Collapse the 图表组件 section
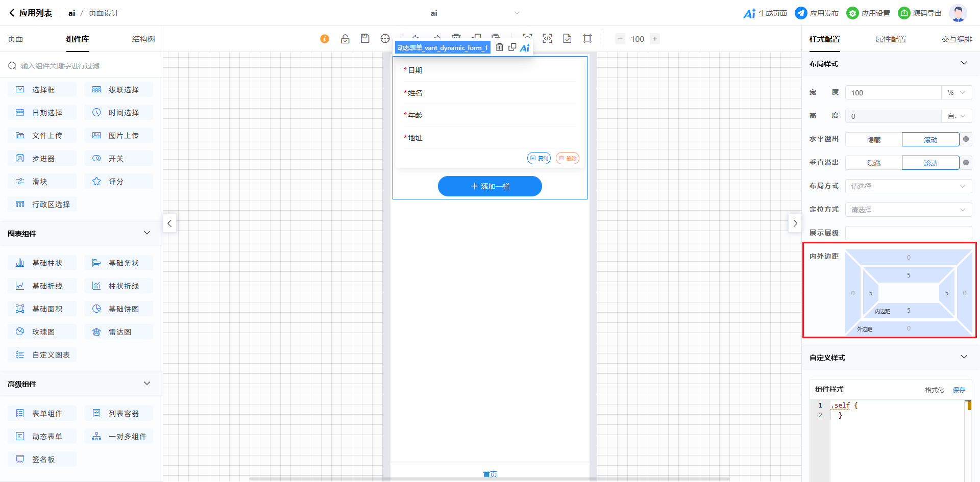Image resolution: width=980 pixels, height=482 pixels. pos(147,233)
